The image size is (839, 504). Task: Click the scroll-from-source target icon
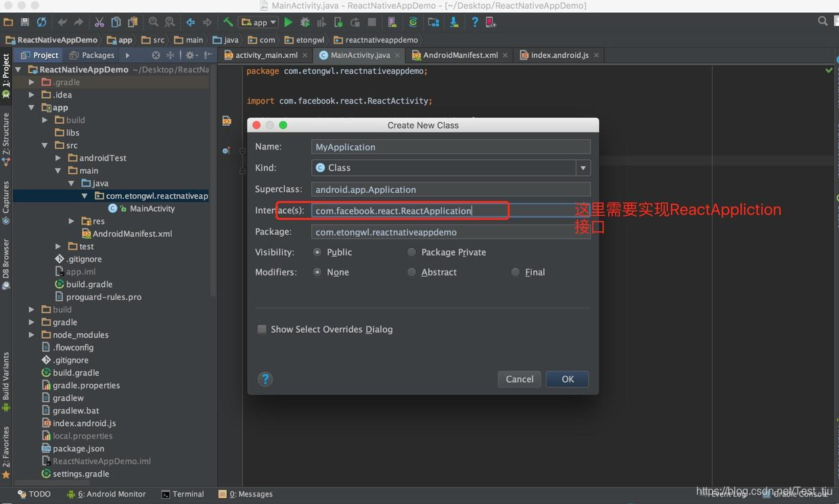(x=156, y=55)
